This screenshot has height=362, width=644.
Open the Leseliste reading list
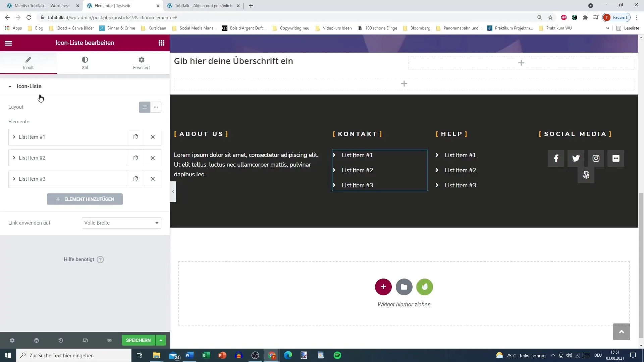tap(628, 28)
